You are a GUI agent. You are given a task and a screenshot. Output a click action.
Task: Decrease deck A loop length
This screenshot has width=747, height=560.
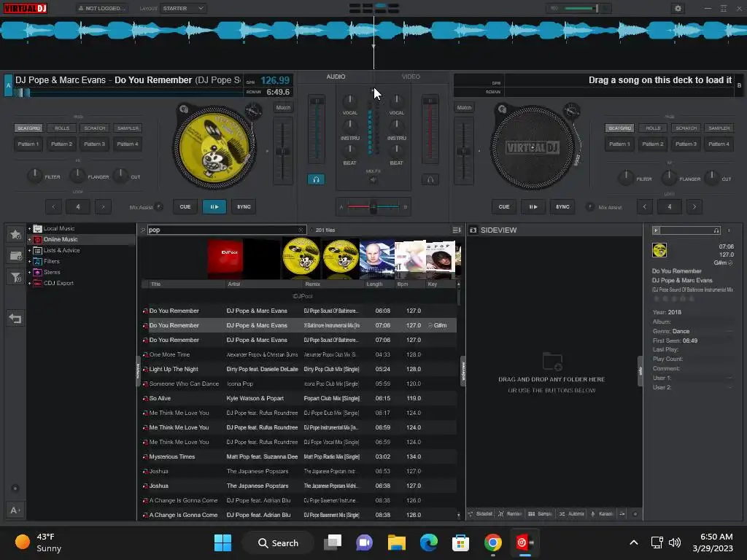[53, 206]
